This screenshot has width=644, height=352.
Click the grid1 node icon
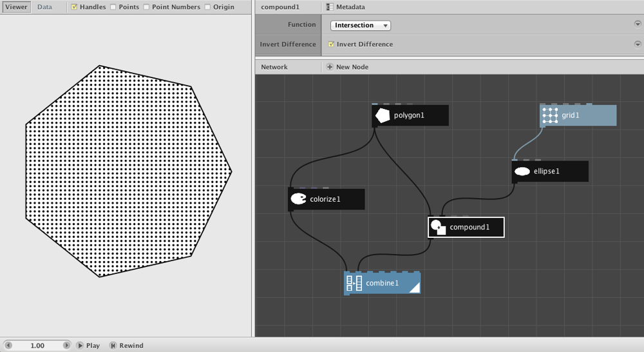550,115
